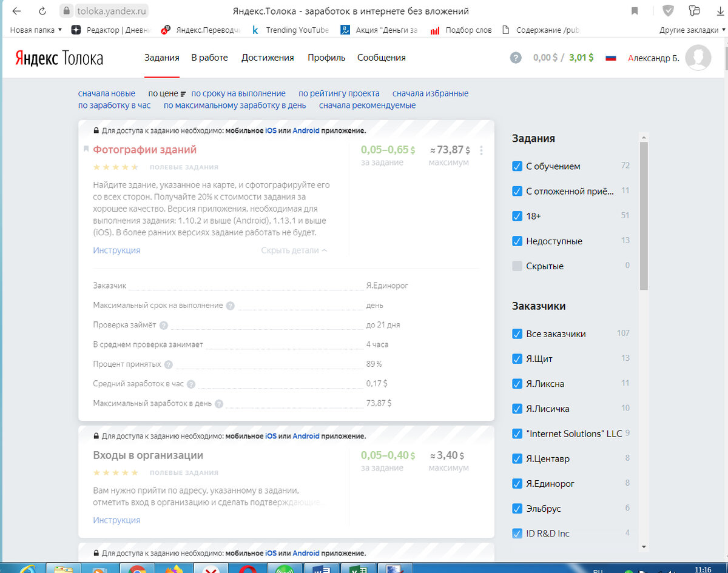Viewport: 728px width, 573px height.
Task: Open the Подбор слов bookmark
Action: pos(460,30)
